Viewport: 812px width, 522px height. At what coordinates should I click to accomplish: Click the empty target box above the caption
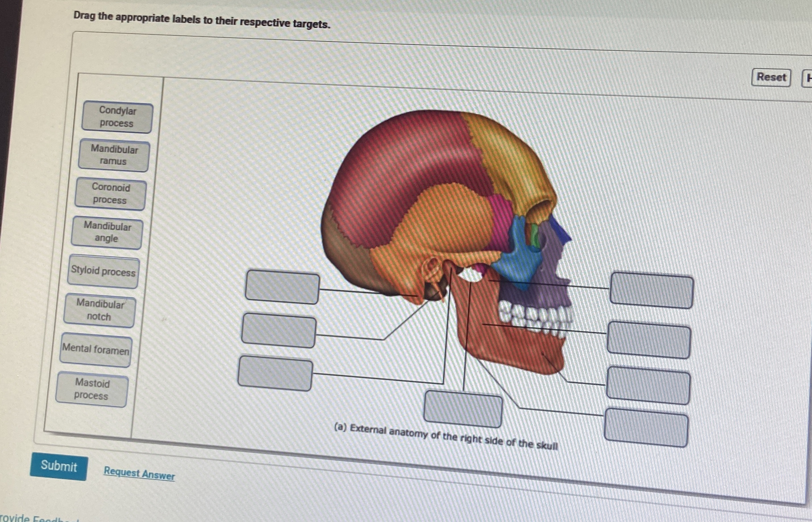pyautogui.click(x=463, y=409)
